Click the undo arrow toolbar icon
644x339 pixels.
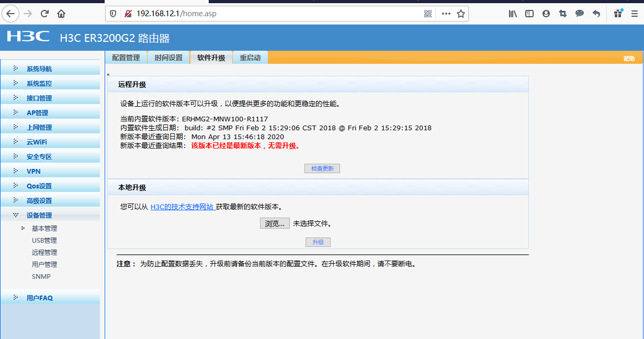[596, 14]
